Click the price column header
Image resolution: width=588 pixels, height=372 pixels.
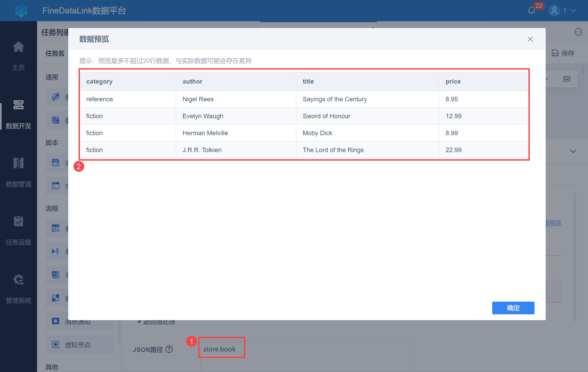click(453, 81)
